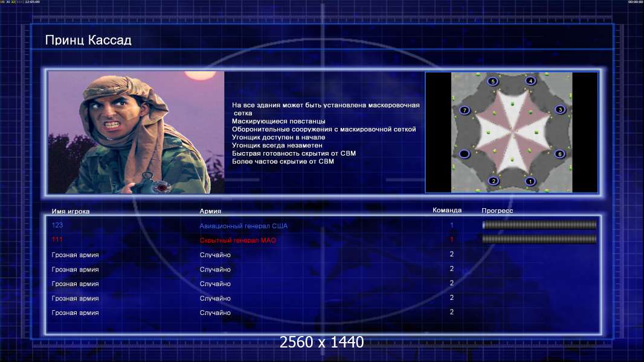This screenshot has width=644, height=362.
Task: Click start position 4 on the minimap
Action: [530, 81]
